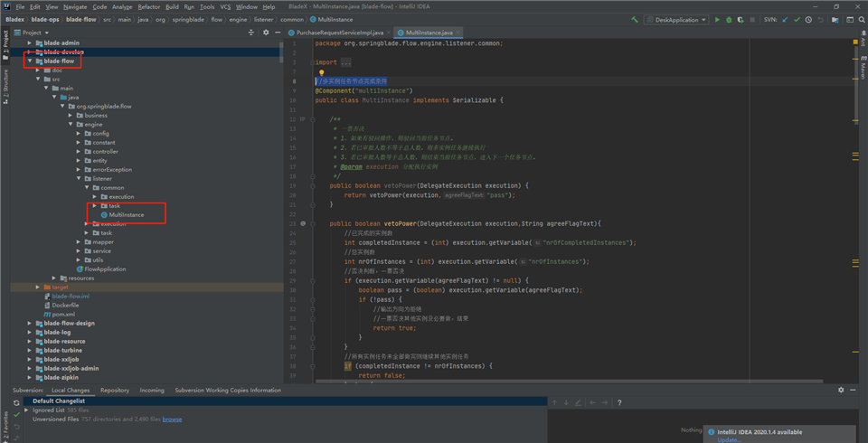Image resolution: width=868 pixels, height=443 pixels.
Task: Click yellow inspection indicator above editor scrollbar
Action: (x=855, y=42)
